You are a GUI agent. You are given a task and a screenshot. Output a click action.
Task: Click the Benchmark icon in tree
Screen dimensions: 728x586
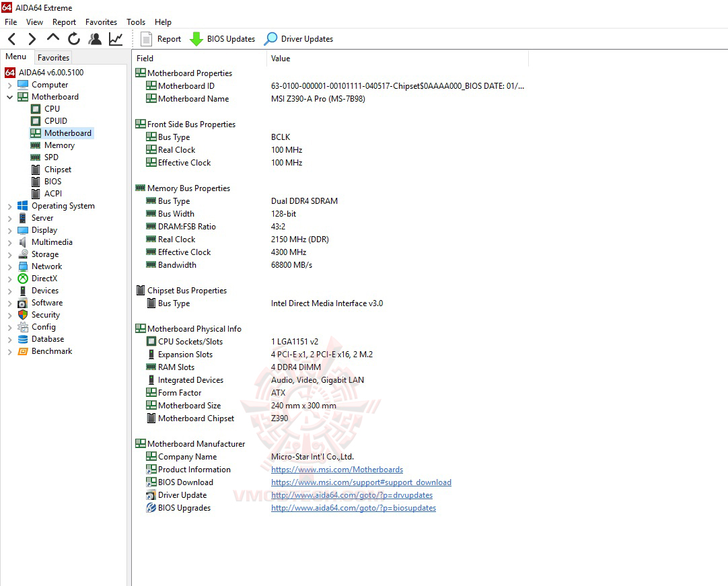tap(23, 351)
